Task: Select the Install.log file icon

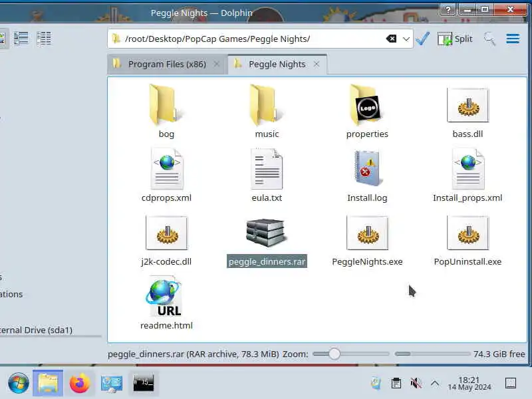Action: tap(367, 168)
